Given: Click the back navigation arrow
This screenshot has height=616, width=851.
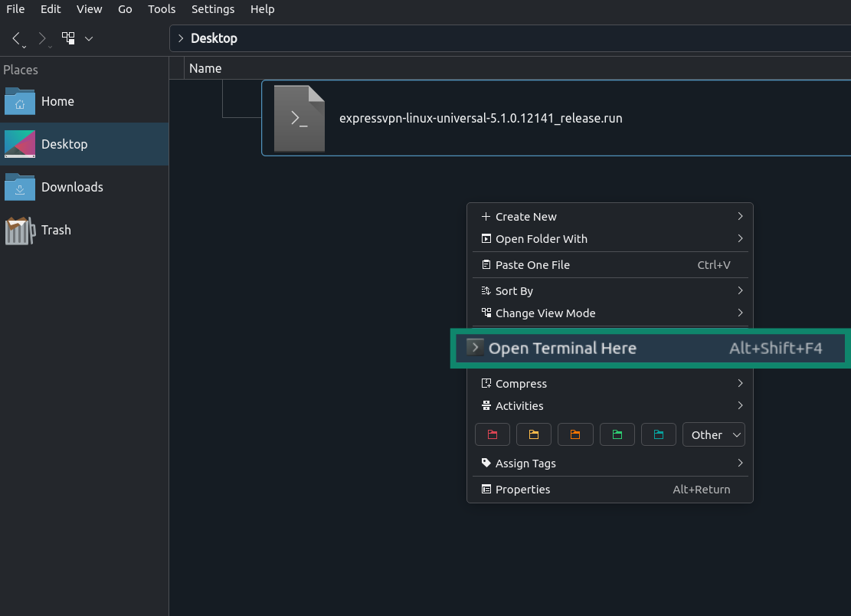Looking at the screenshot, I should click(x=17, y=38).
